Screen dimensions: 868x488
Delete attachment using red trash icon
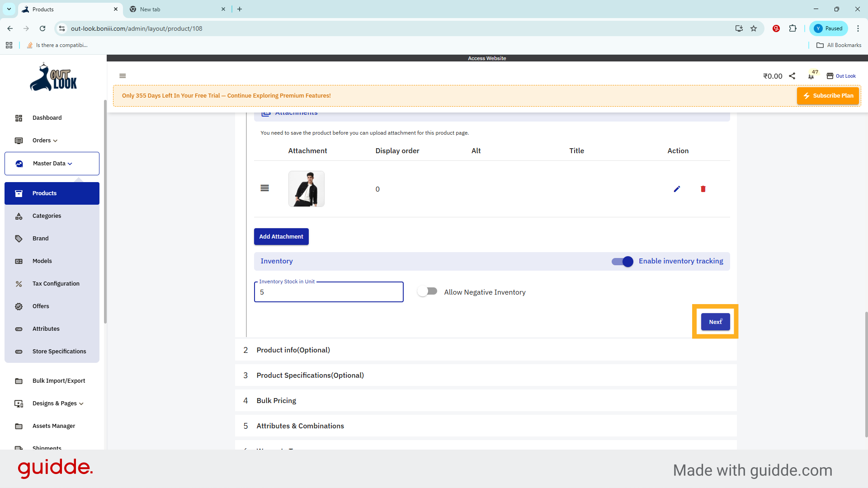703,189
